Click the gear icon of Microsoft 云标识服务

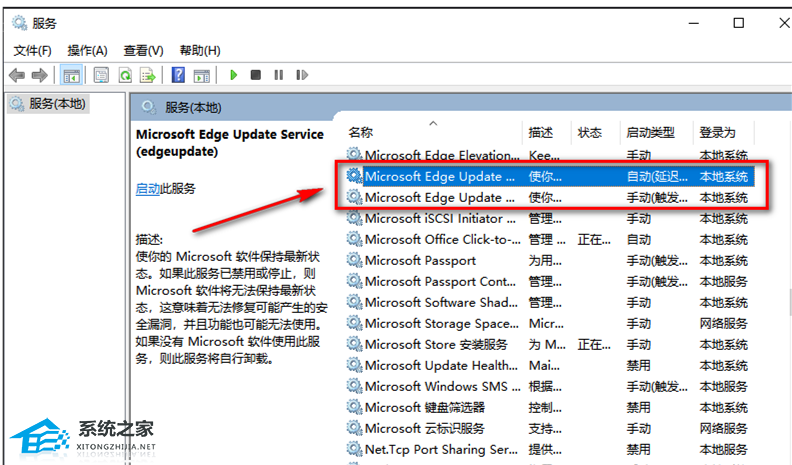click(x=354, y=428)
